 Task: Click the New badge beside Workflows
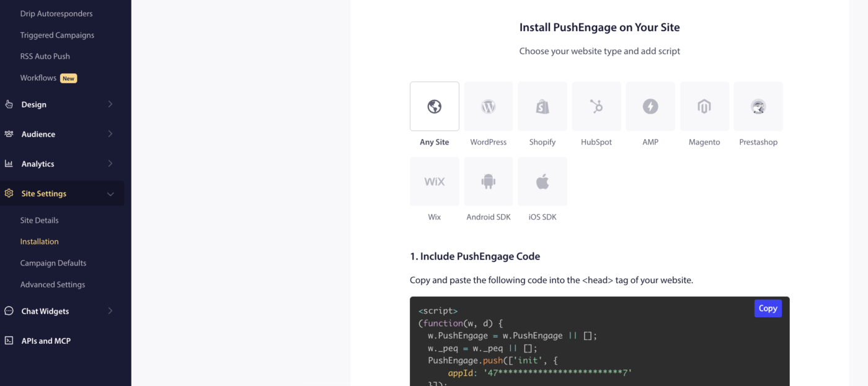[68, 78]
